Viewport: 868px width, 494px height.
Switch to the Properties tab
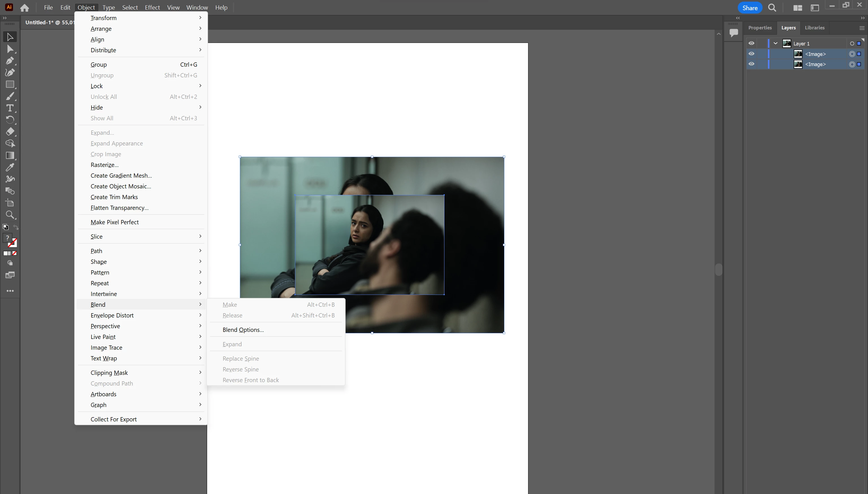coord(760,28)
